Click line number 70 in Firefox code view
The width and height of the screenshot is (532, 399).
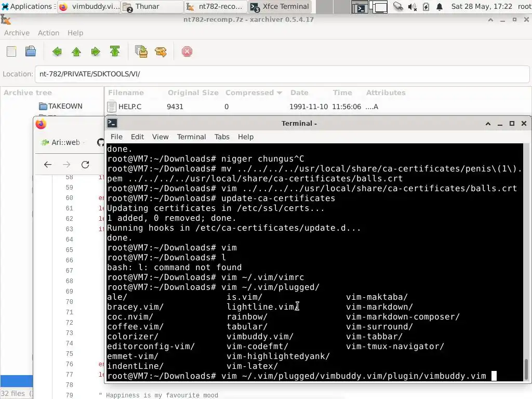pyautogui.click(x=69, y=302)
